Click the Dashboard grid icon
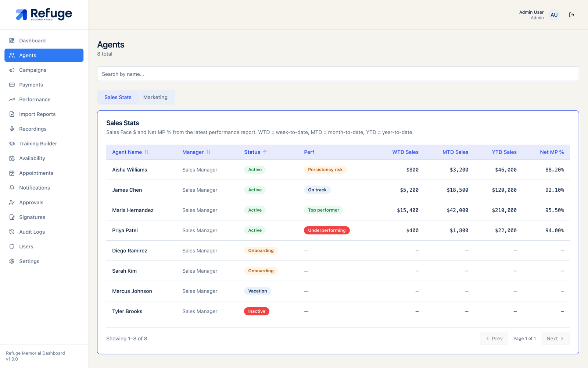This screenshot has height=368, width=588. pos(12,40)
